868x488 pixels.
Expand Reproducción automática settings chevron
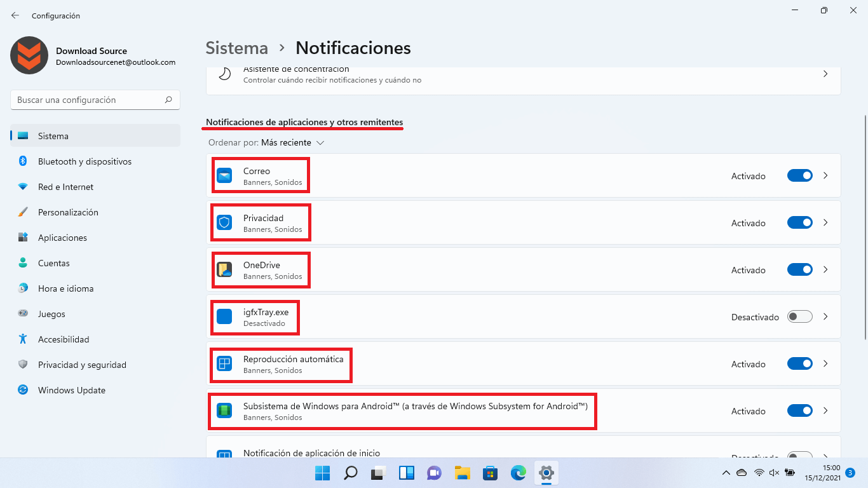point(825,364)
